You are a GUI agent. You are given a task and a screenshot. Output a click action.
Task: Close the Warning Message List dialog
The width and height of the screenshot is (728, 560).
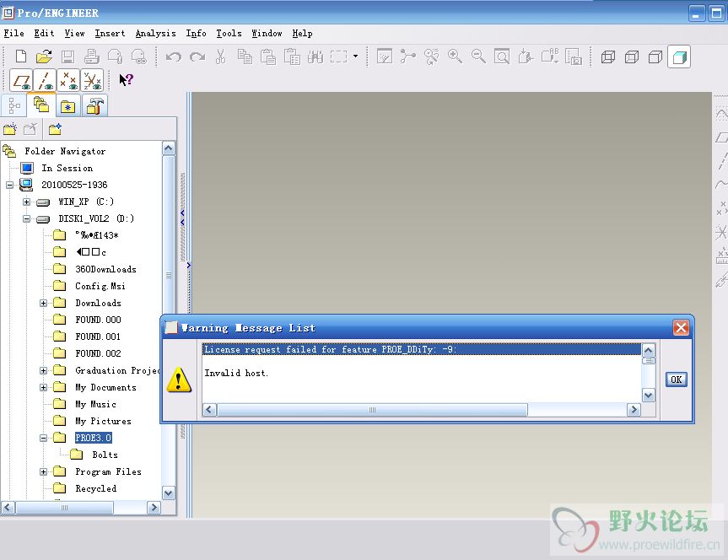(681, 328)
